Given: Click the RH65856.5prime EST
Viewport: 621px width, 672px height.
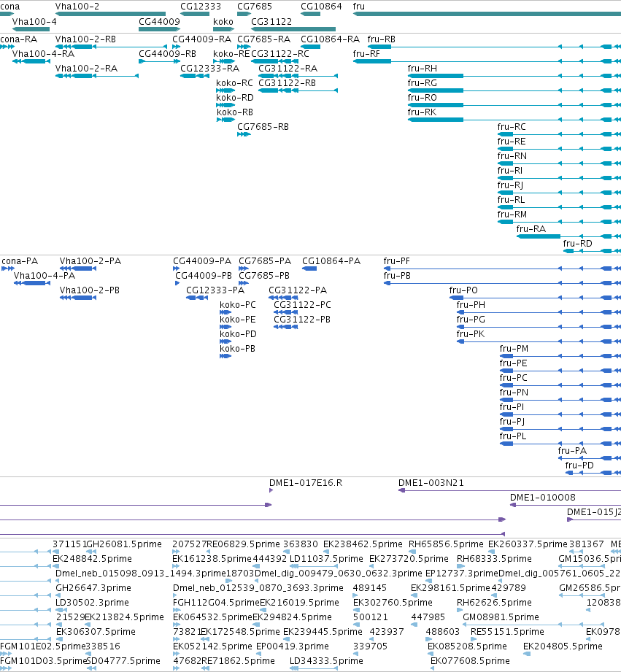Looking at the screenshot, I should tap(412, 552).
